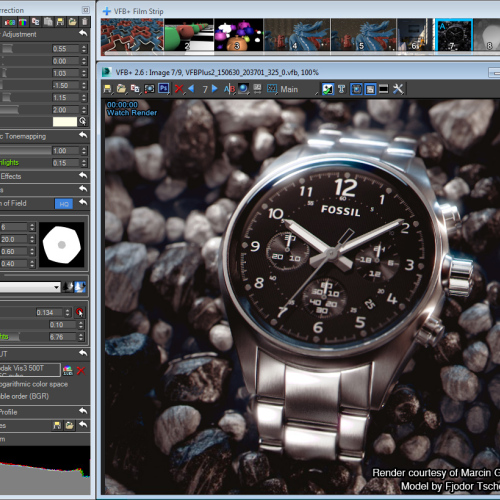This screenshot has height=500, width=500.
Task: Toggle the HQ depth of field button
Action: [64, 204]
